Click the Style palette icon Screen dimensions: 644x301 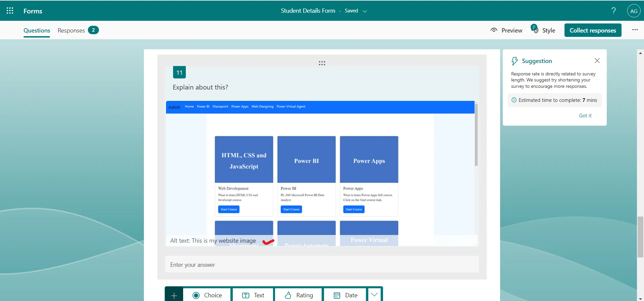(x=534, y=29)
